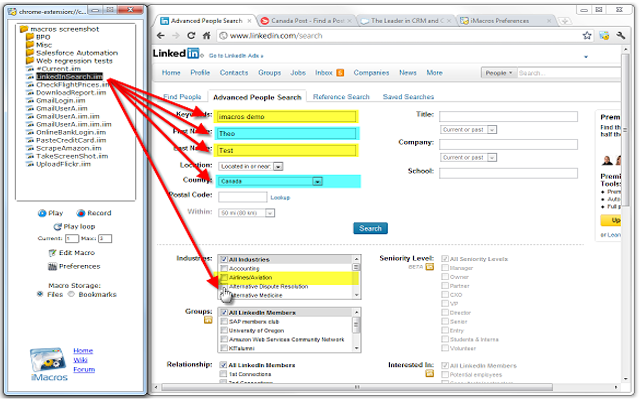
Task: Open the Within distance dropdown
Action: 247,213
